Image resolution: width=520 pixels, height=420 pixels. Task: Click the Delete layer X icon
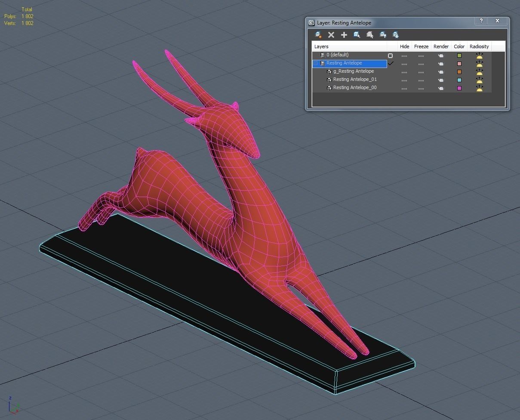331,35
